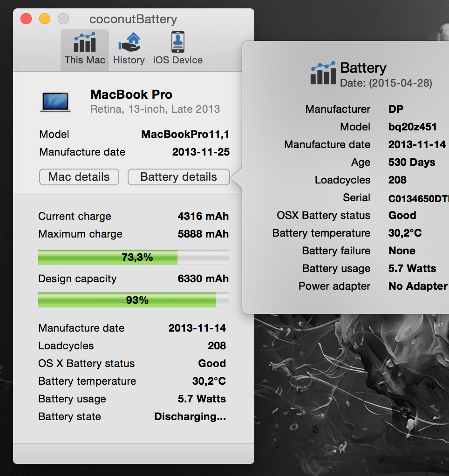Screen dimensions: 449x476
Task: Select popover Power adapter No Adapter
Action: pos(418,286)
